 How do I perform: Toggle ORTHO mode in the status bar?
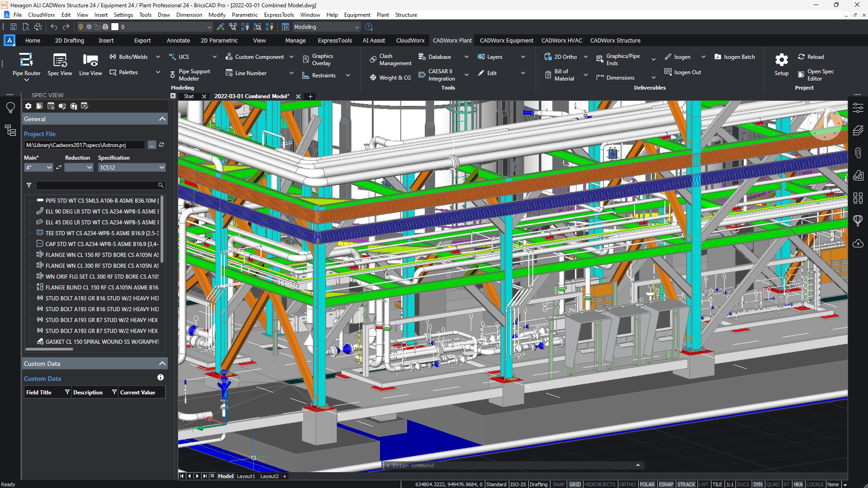pos(627,484)
